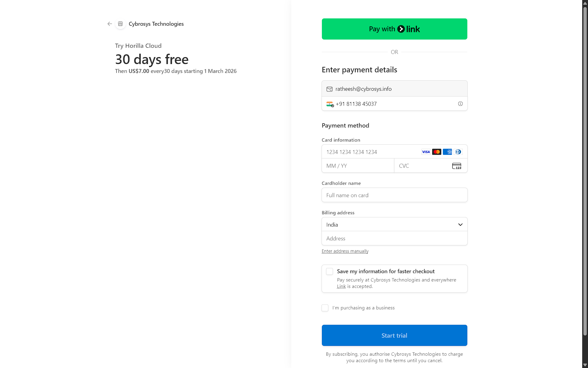Image resolution: width=588 pixels, height=368 pixels.
Task: Click the email envelope icon
Action: click(330, 89)
